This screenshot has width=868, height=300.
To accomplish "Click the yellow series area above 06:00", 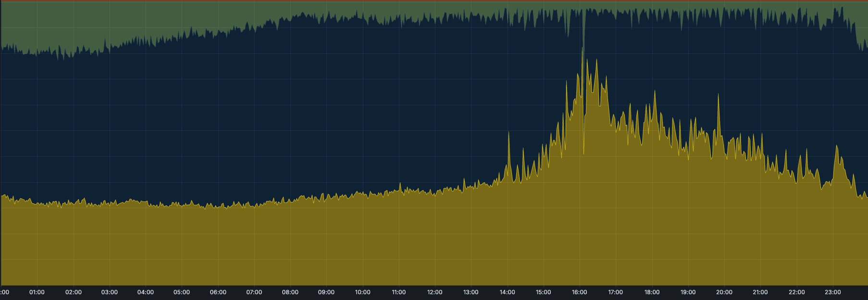I will click(218, 245).
